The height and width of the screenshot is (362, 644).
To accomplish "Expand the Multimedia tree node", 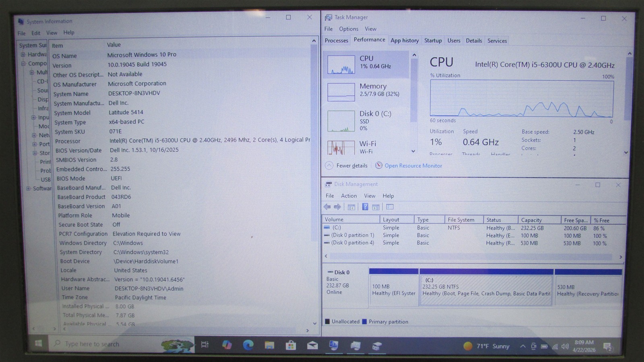I will click(32, 72).
